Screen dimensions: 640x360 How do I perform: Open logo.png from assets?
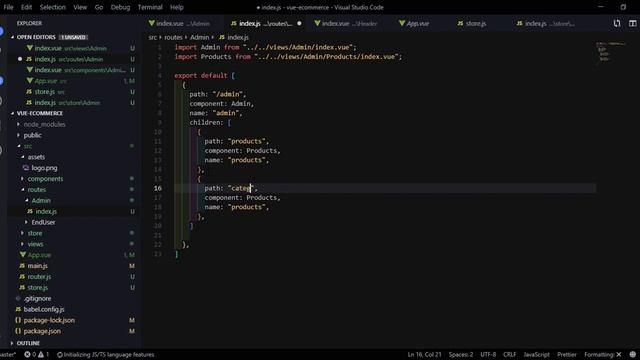(x=44, y=168)
